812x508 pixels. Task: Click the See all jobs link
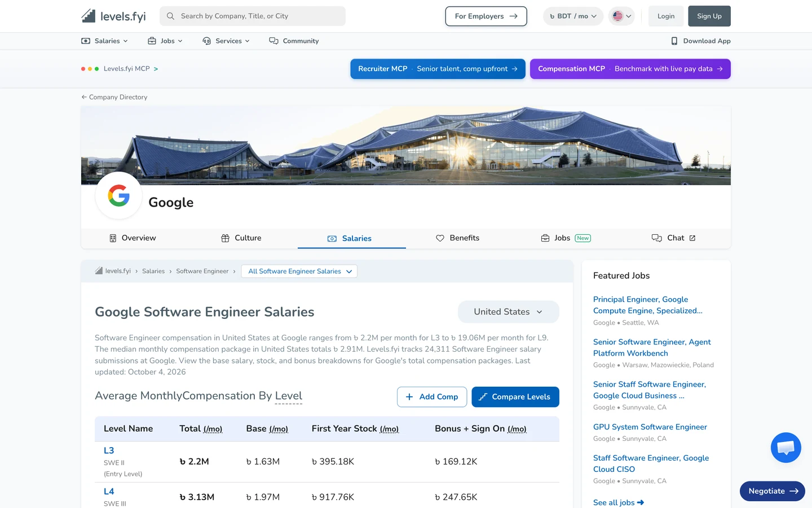619,502
